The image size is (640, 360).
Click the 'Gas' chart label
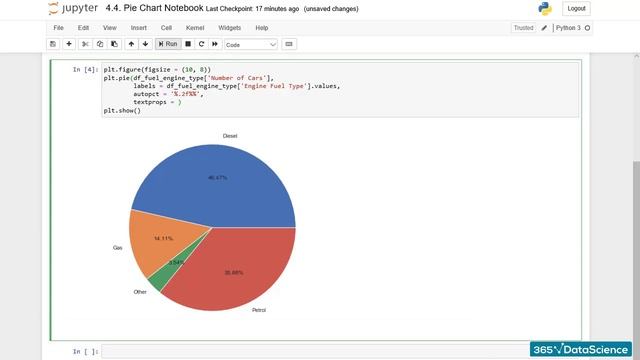(118, 248)
